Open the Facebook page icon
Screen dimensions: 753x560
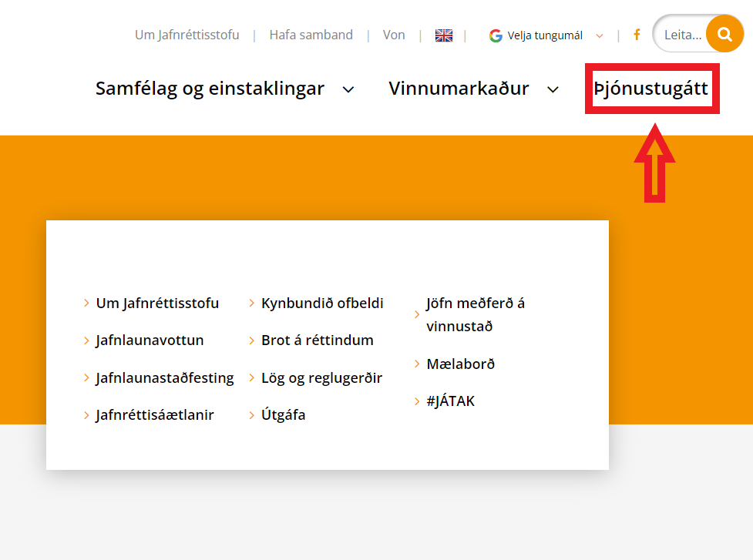pyautogui.click(x=637, y=35)
